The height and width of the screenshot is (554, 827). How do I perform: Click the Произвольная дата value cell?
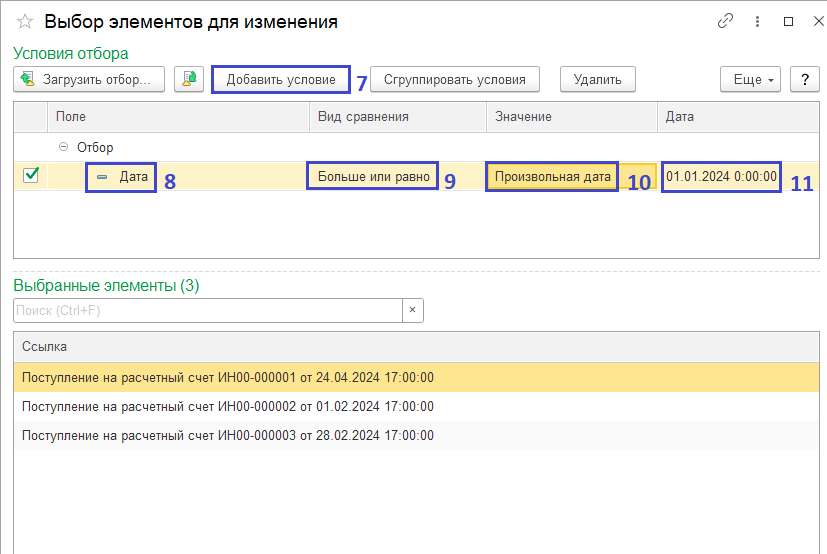pyautogui.click(x=552, y=177)
